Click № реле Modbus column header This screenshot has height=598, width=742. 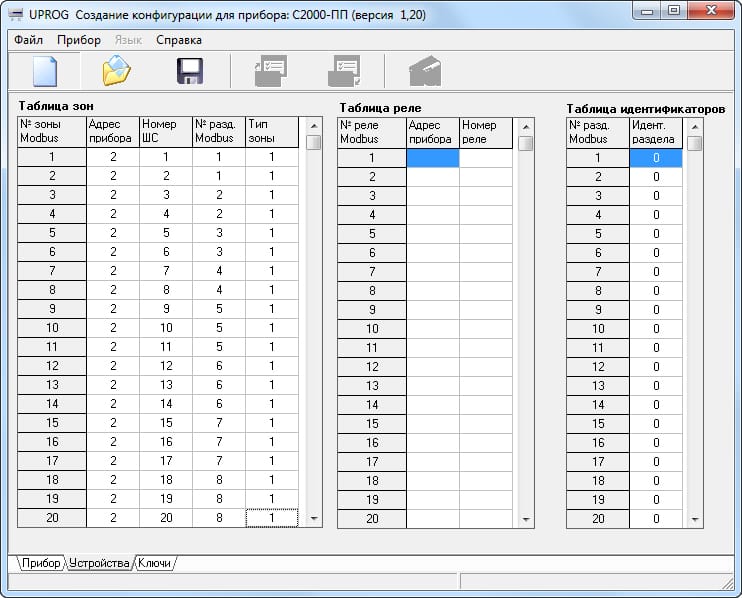[372, 132]
